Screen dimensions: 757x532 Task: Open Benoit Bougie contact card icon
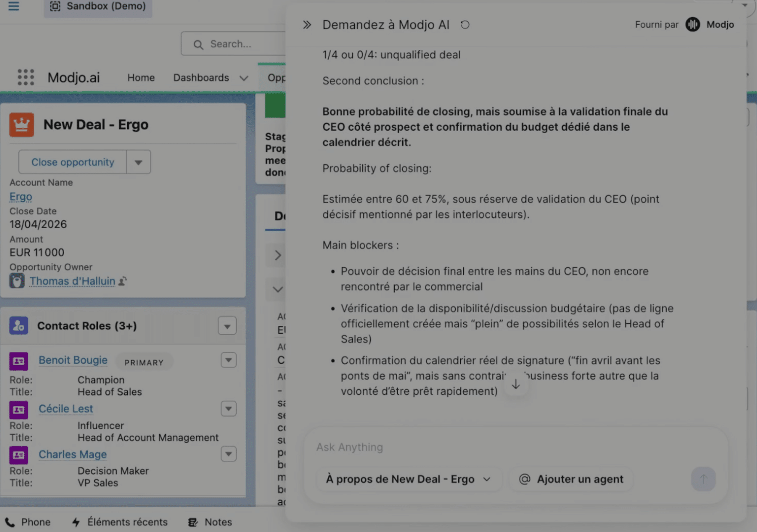[x=19, y=361]
